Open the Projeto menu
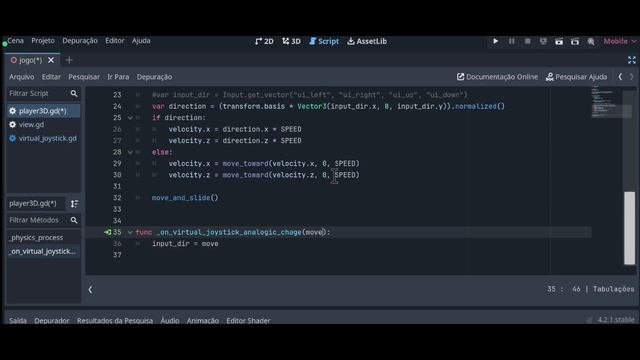The image size is (640, 360). click(43, 40)
